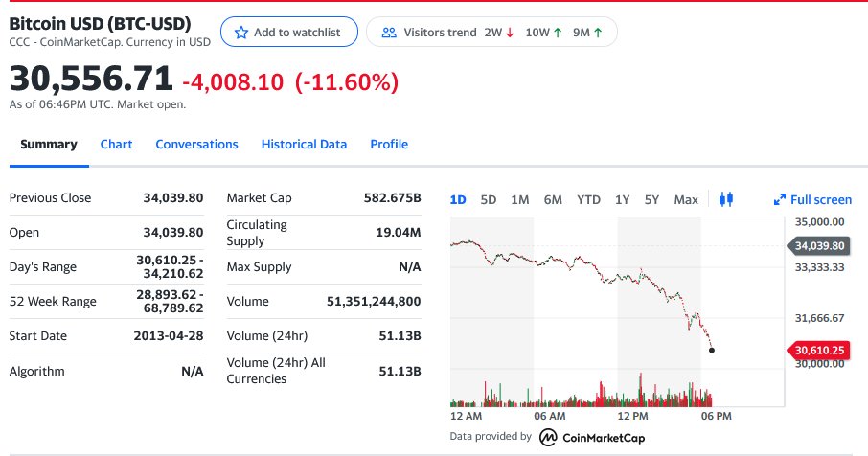The height and width of the screenshot is (456, 868).
Task: Click the Previous Close label
Action: [51, 198]
